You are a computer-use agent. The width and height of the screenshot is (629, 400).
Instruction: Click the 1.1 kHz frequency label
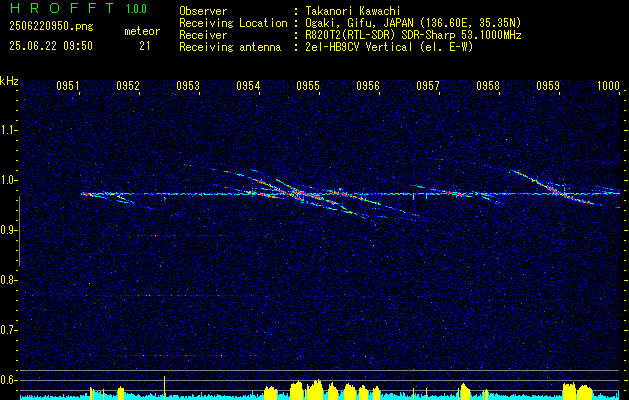click(8, 130)
